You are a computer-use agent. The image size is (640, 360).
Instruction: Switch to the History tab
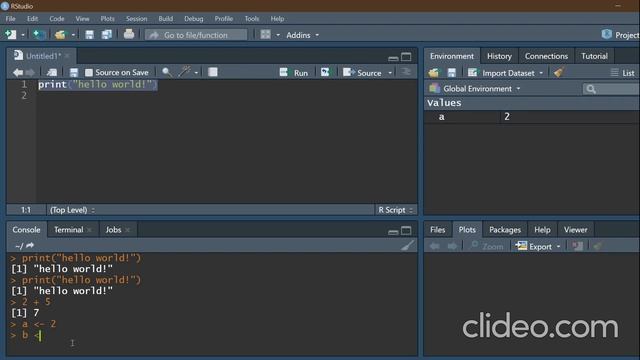[x=499, y=56]
